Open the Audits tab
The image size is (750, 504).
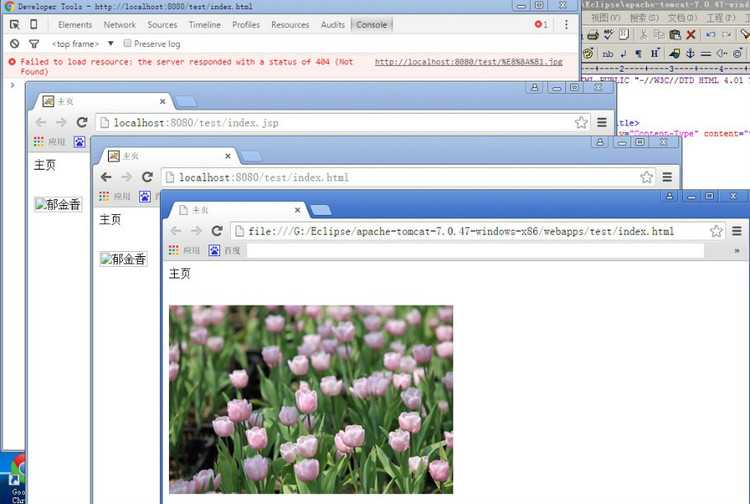(x=332, y=24)
